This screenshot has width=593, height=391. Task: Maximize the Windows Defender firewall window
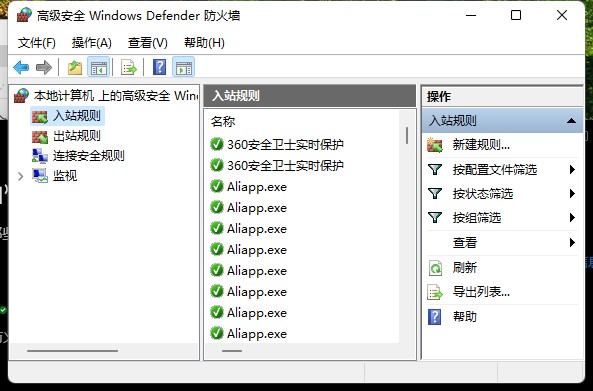[x=516, y=16]
